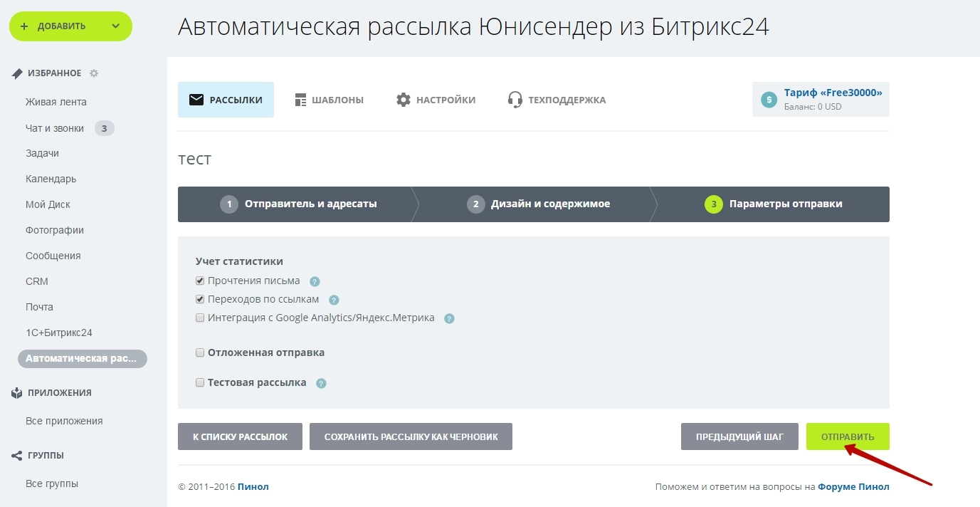Click help icon beside Переходов по ссылкам
Viewport: 980px width, 507px height.
pyautogui.click(x=334, y=300)
